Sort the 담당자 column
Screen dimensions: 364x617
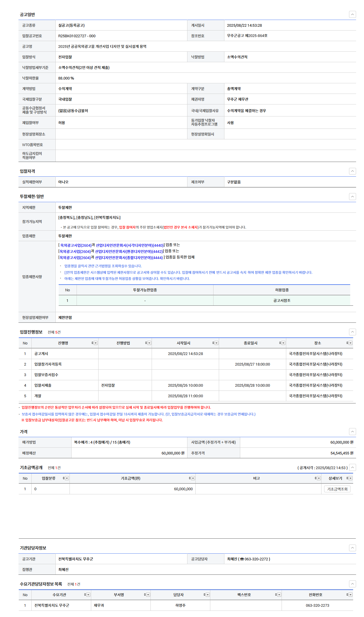204,595
